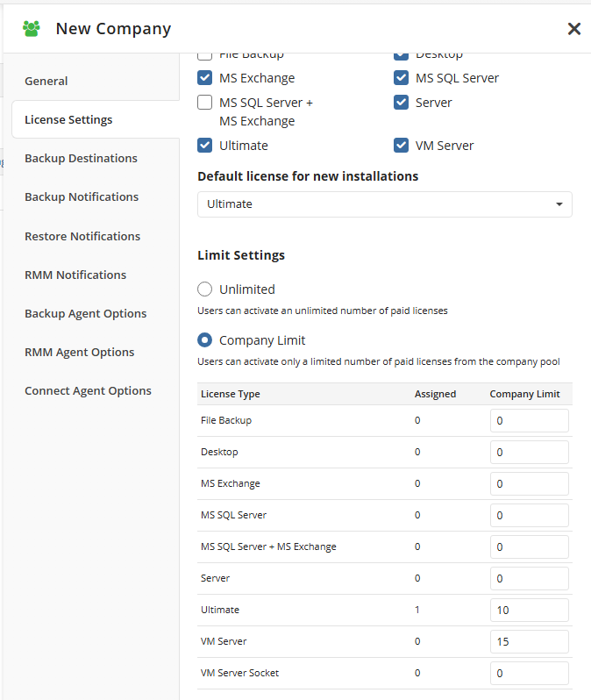Select the Company Limit radio option

(205, 340)
